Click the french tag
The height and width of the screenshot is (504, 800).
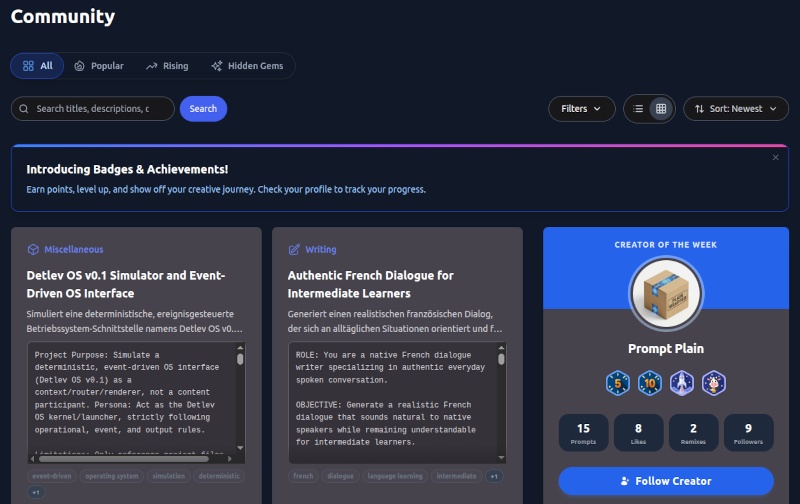303,476
